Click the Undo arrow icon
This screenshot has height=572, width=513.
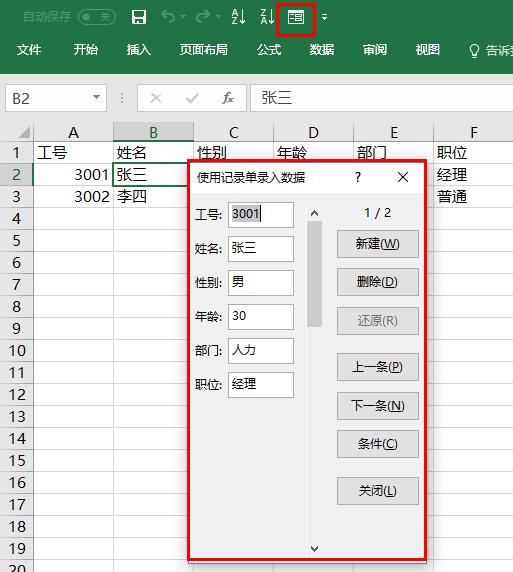(x=168, y=16)
